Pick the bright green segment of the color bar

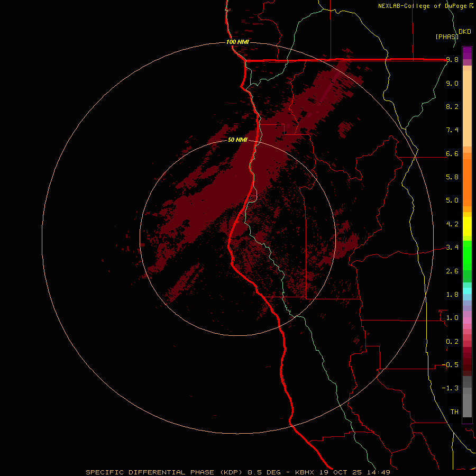467,255
